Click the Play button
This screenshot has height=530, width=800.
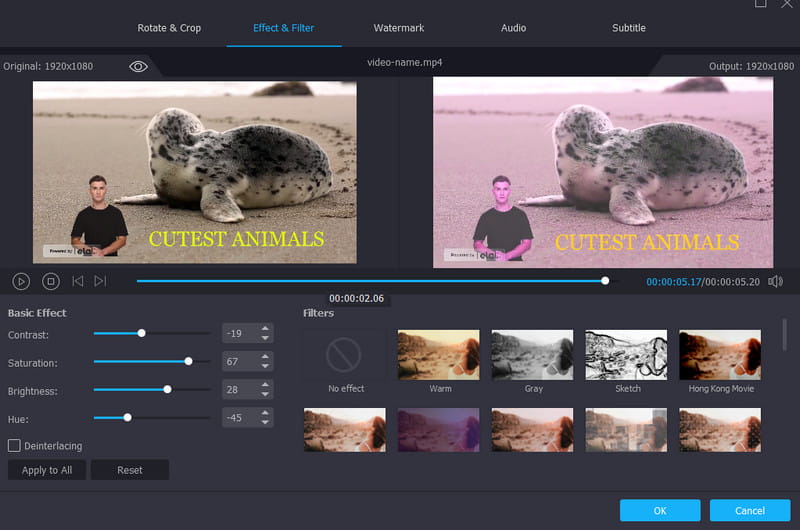[x=21, y=282]
